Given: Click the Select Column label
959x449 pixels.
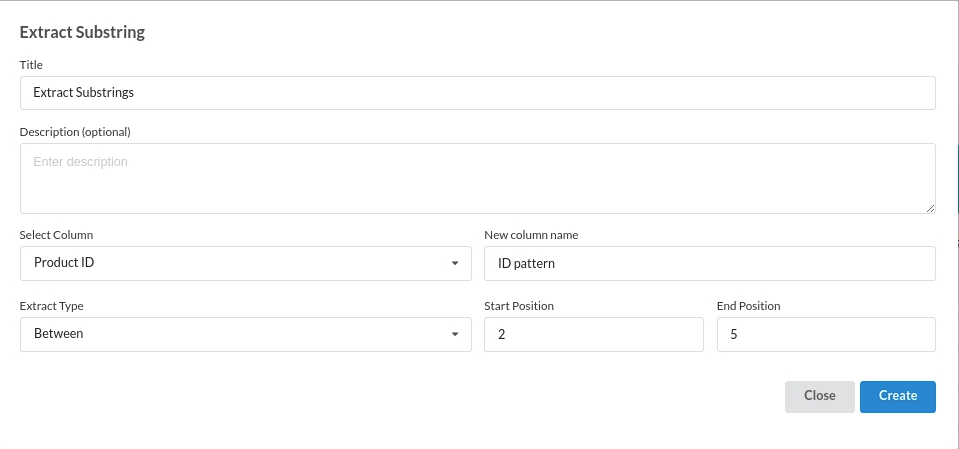Looking at the screenshot, I should pos(56,235).
